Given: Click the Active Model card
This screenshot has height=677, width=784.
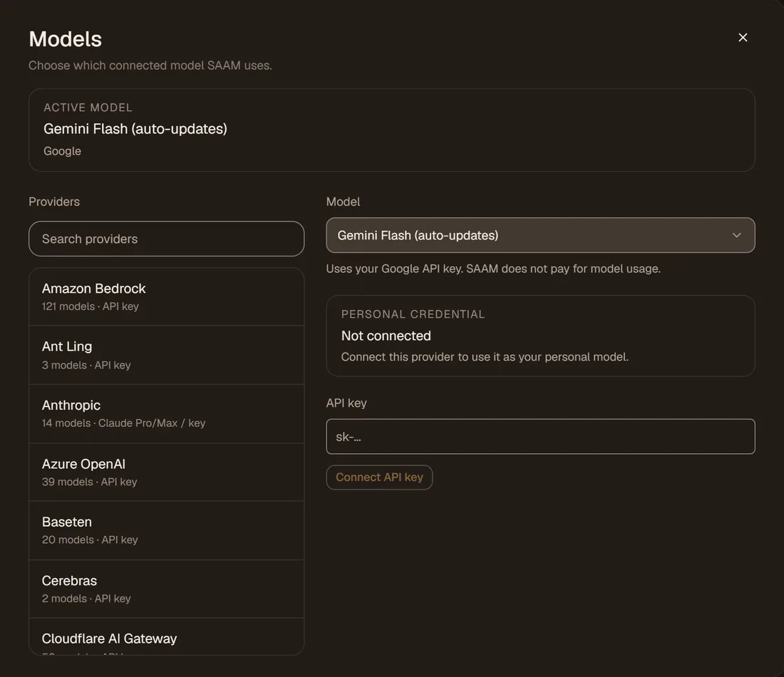Looking at the screenshot, I should [391, 130].
